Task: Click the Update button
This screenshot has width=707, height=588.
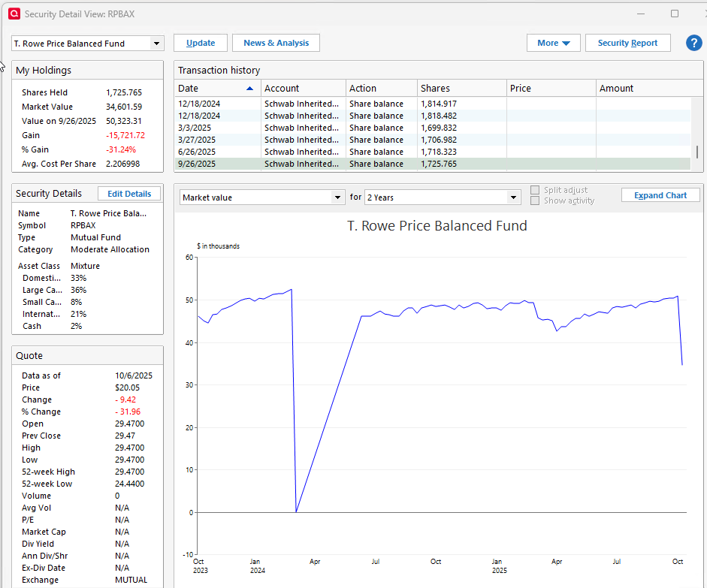Action: pyautogui.click(x=201, y=43)
